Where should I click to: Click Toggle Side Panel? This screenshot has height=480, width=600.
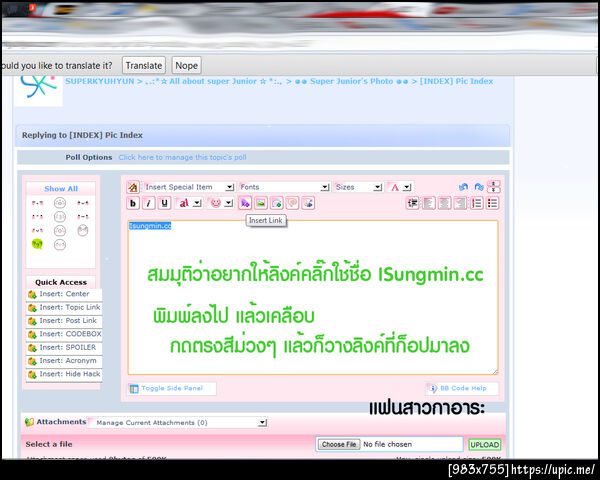172,389
